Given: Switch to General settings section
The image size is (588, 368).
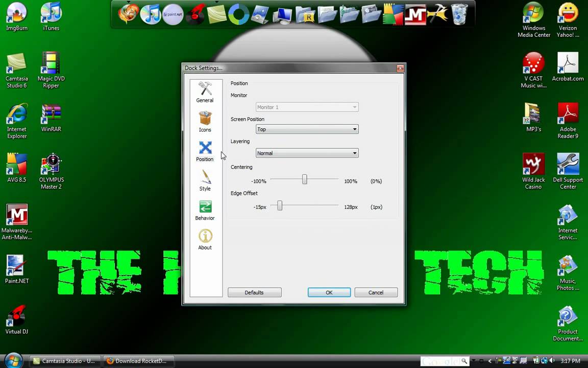Looking at the screenshot, I should (205, 92).
